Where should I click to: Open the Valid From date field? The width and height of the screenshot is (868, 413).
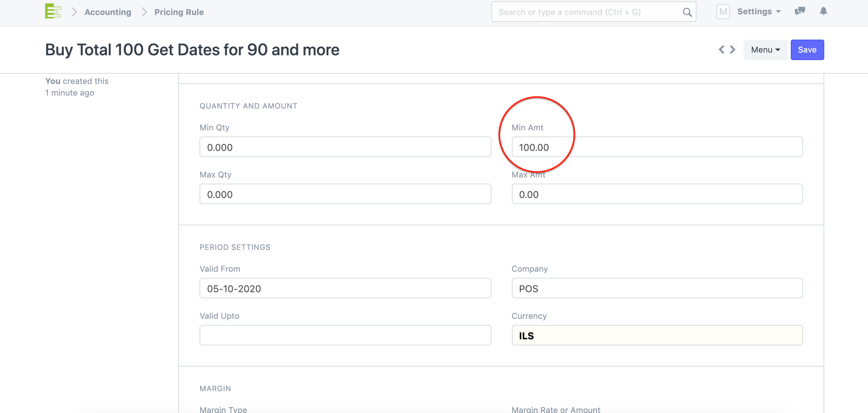click(x=345, y=288)
